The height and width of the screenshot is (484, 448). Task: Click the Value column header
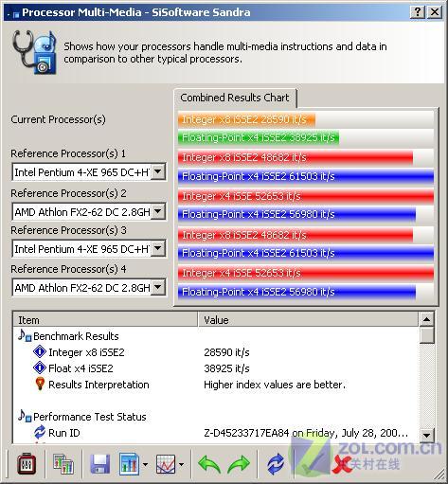(x=308, y=320)
